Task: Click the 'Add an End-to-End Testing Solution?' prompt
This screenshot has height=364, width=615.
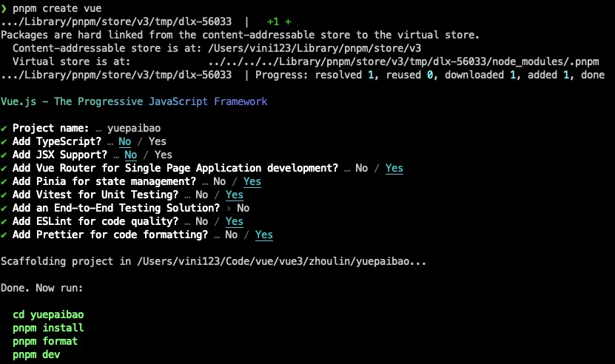Action: coord(116,209)
